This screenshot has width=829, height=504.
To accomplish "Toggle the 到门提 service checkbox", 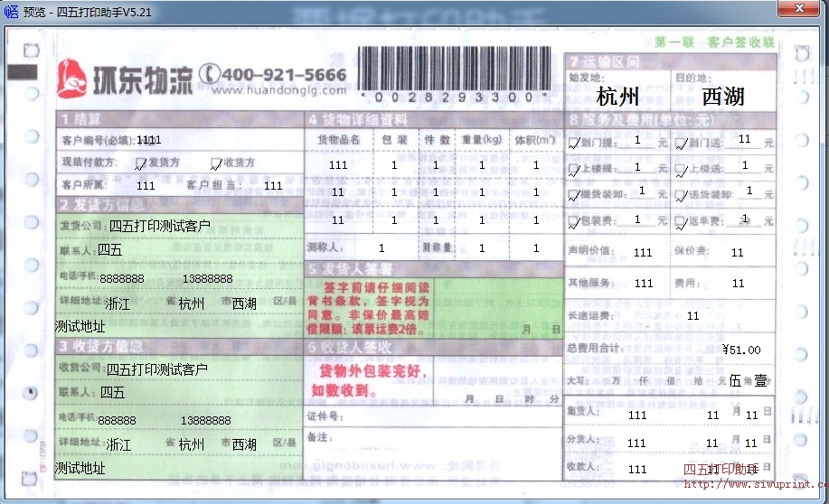I will pos(574,143).
